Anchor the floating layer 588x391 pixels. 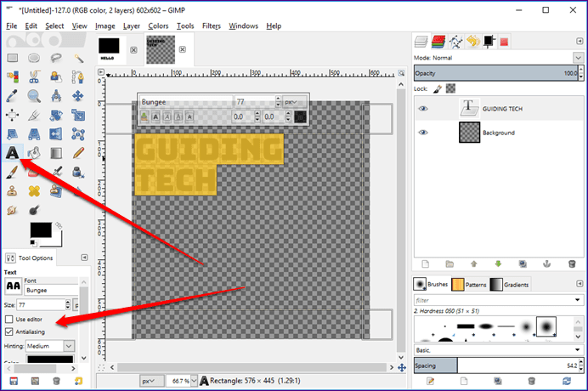click(547, 264)
